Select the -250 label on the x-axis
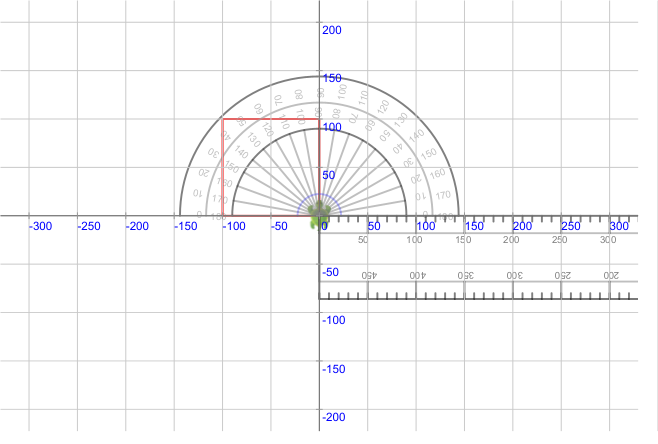 tap(89, 227)
